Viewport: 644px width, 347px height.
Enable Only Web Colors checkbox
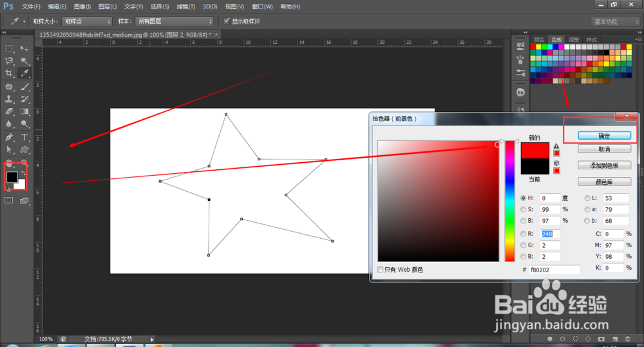pos(381,269)
